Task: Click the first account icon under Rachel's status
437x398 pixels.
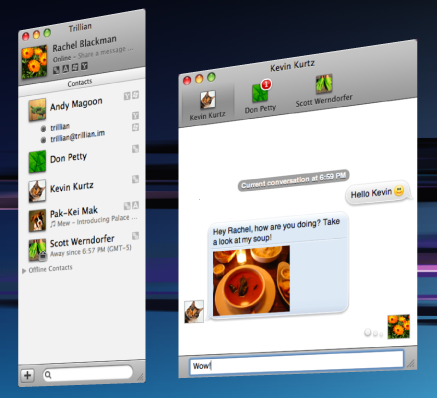Action: (x=57, y=70)
